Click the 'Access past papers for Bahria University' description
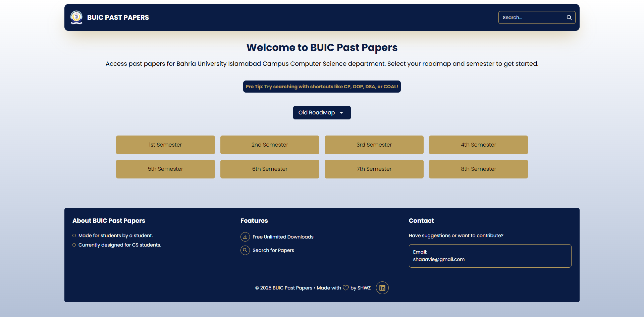 tap(322, 64)
